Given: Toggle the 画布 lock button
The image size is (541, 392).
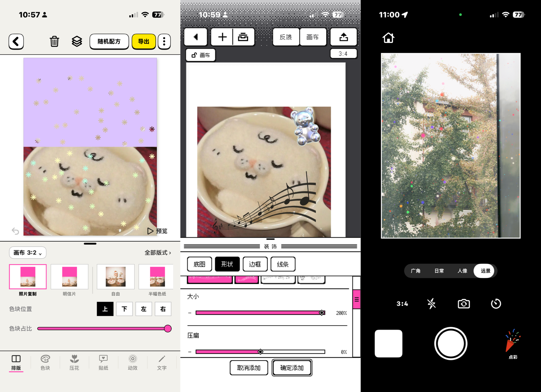Looking at the screenshot, I should click(x=201, y=55).
